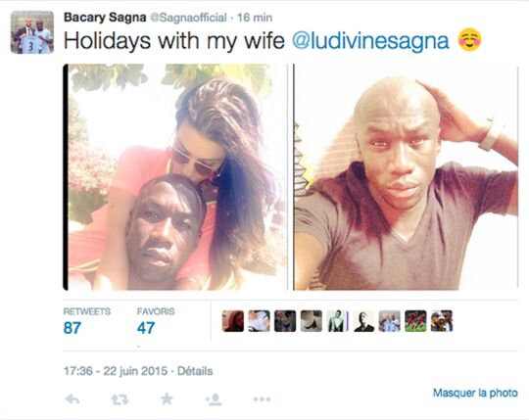
Task: Retweet using the retweet arrows icon
Action: click(x=120, y=399)
